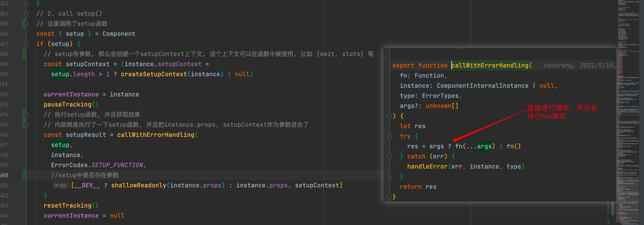Click the 'pauseTracking()' call

click(71, 105)
